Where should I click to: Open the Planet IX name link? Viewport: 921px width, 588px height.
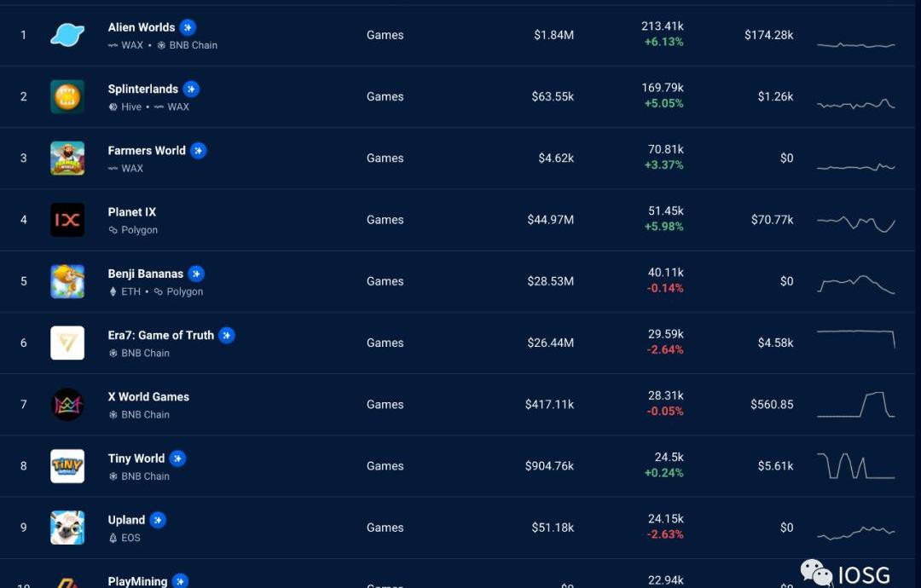(132, 212)
